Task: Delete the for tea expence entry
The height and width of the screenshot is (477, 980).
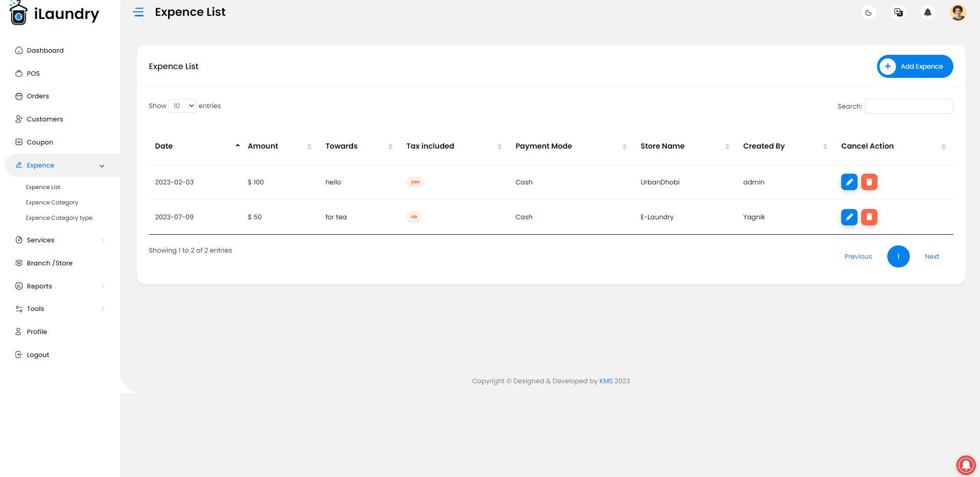Action: pyautogui.click(x=869, y=217)
